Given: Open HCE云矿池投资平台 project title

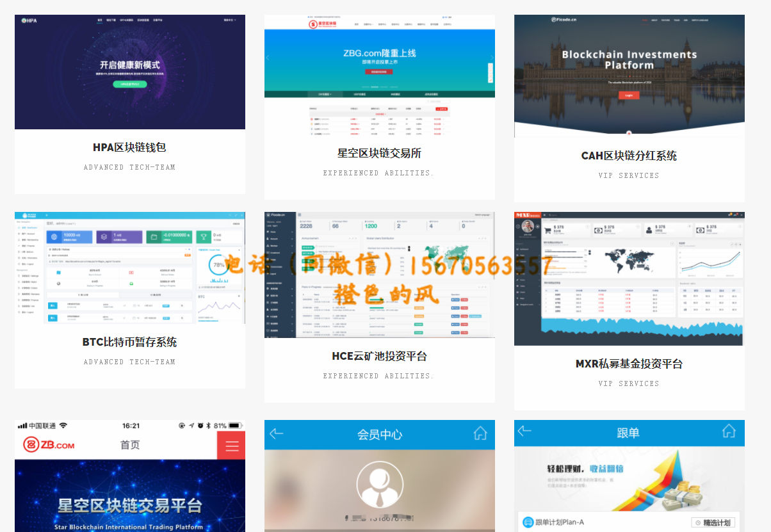Looking at the screenshot, I should coord(379,356).
